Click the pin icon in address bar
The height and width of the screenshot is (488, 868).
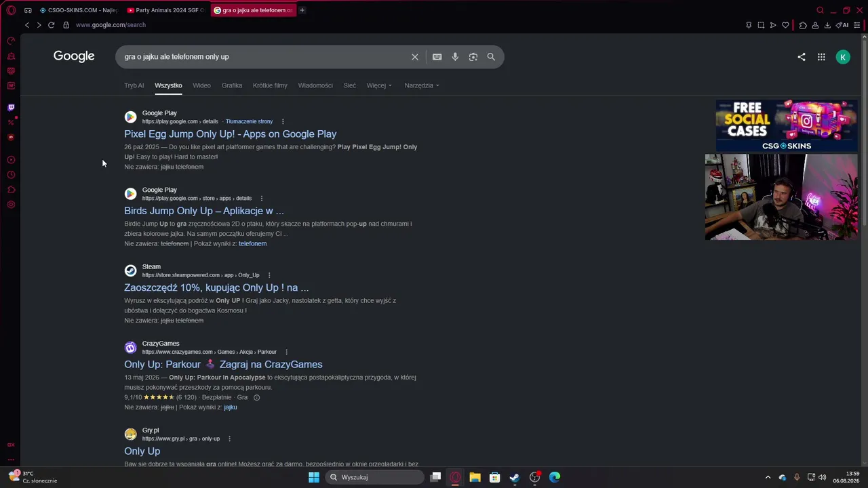tap(749, 25)
